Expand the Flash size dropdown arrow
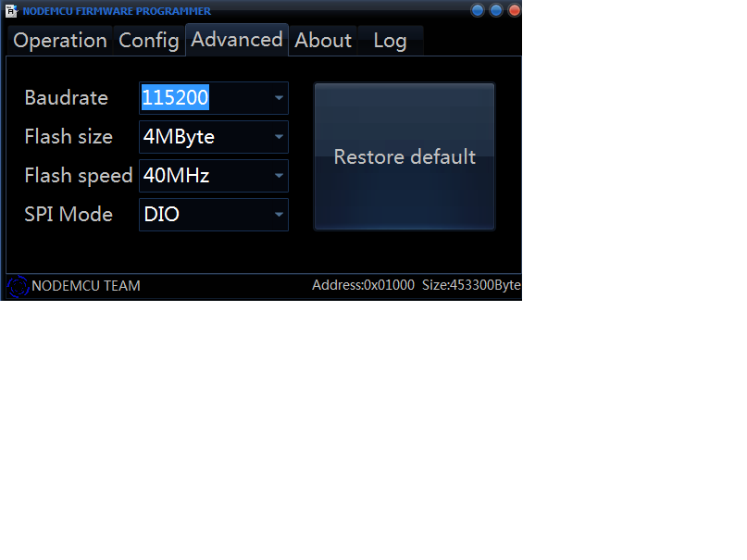This screenshot has width=747, height=560. (279, 137)
